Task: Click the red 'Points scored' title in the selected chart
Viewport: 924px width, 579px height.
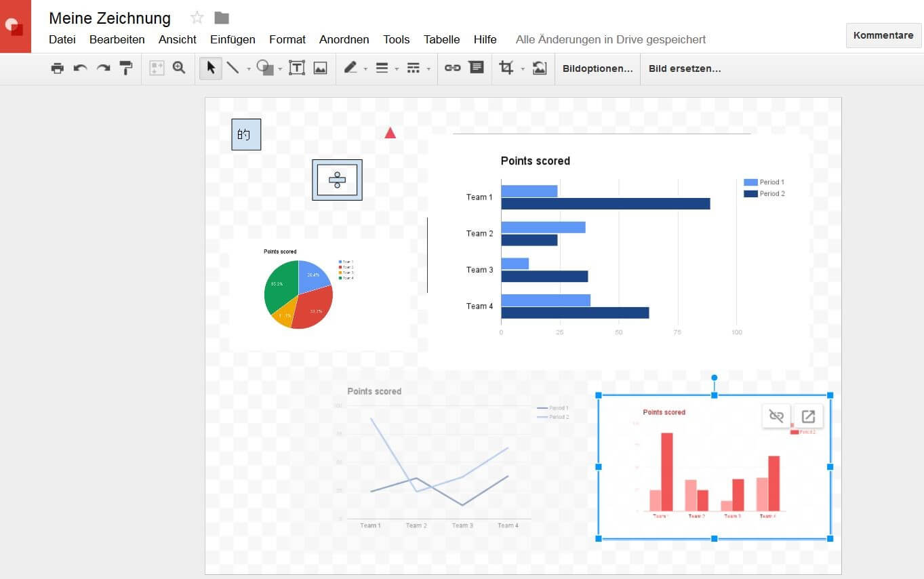Action: point(664,412)
